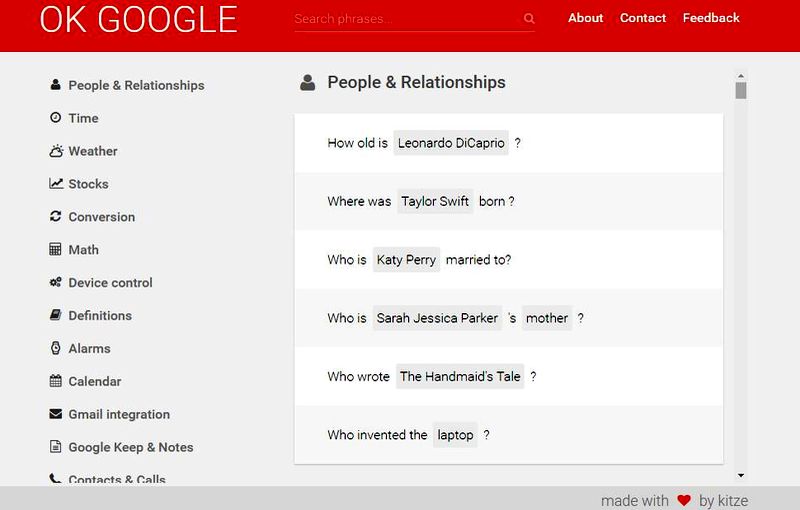The image size is (800, 510).
Task: Click the content scrollbar thumb
Action: 741,91
